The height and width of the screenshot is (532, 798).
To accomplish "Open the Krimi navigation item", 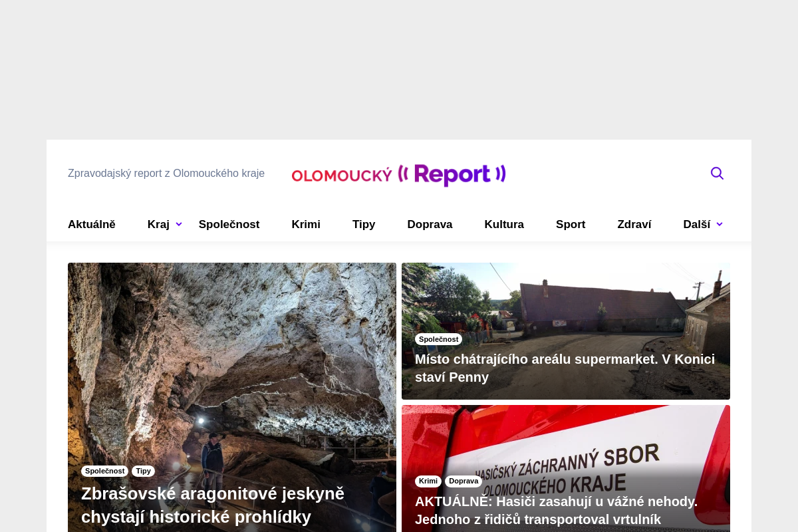I will [x=306, y=225].
